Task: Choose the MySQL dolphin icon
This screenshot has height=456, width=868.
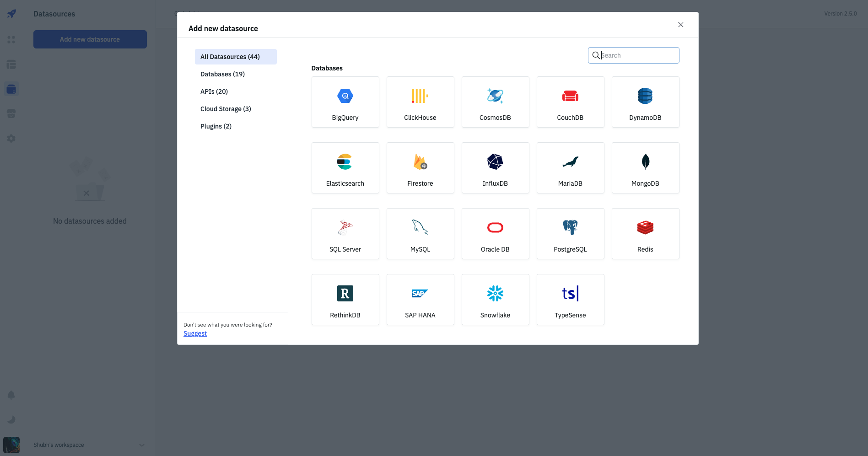Action: point(420,227)
